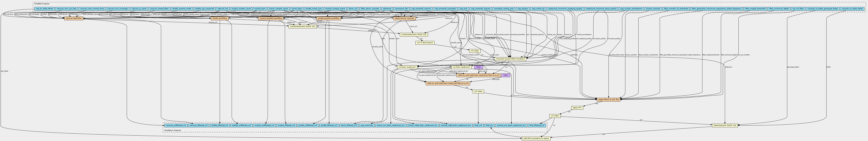
Task: Click the add VEP annotation to report node
Action: click(x=536, y=138)
